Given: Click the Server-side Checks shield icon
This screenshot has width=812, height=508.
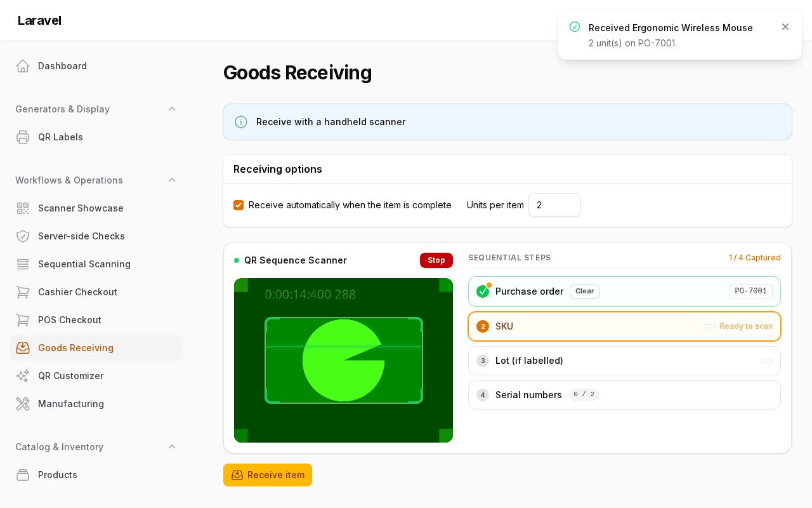Looking at the screenshot, I should coord(23,236).
